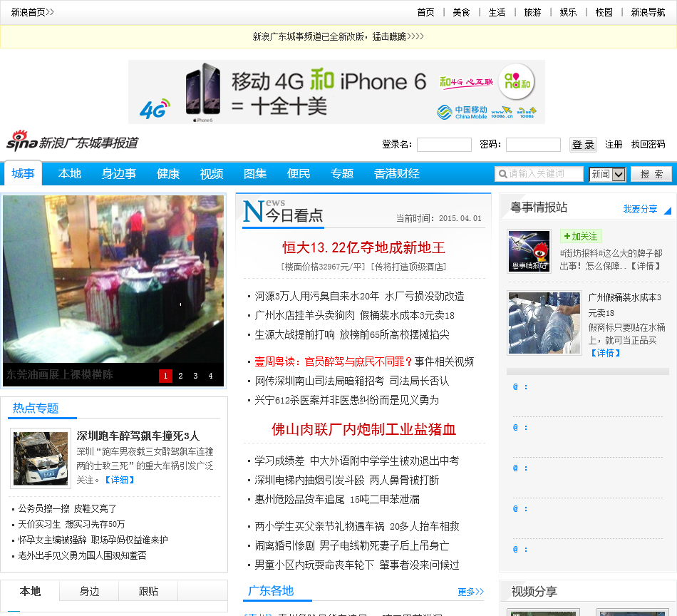Screen dimensions: 677x616
Task: Click 新浪首页>> link at top left
Action: tap(32, 12)
